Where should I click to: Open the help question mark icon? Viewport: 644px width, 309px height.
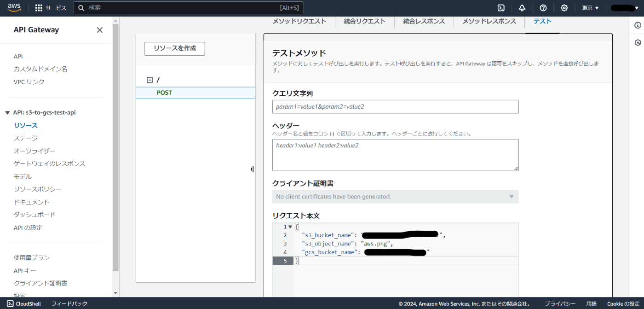tap(543, 8)
